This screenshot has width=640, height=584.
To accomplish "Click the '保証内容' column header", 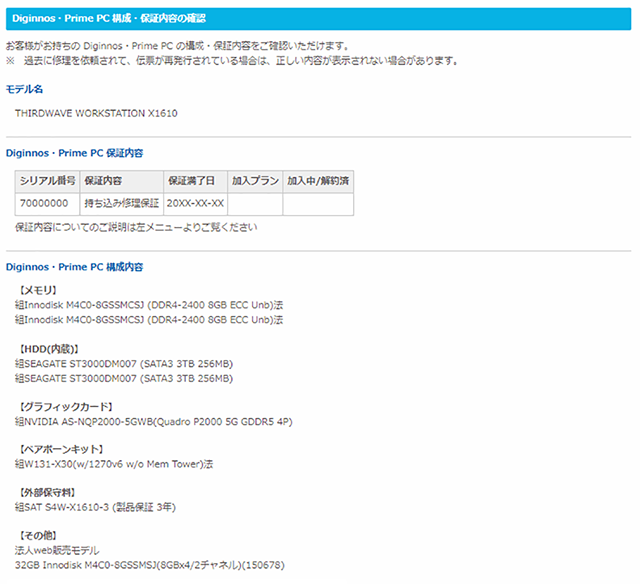I will coord(122,181).
